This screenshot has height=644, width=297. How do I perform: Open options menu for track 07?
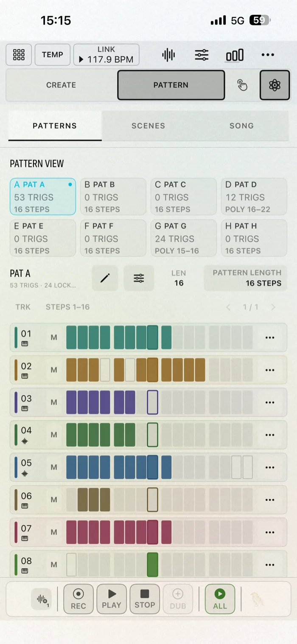pos(270,532)
